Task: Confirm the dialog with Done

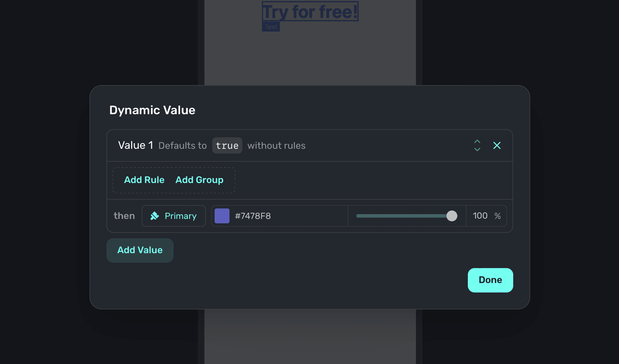Action: pyautogui.click(x=490, y=280)
